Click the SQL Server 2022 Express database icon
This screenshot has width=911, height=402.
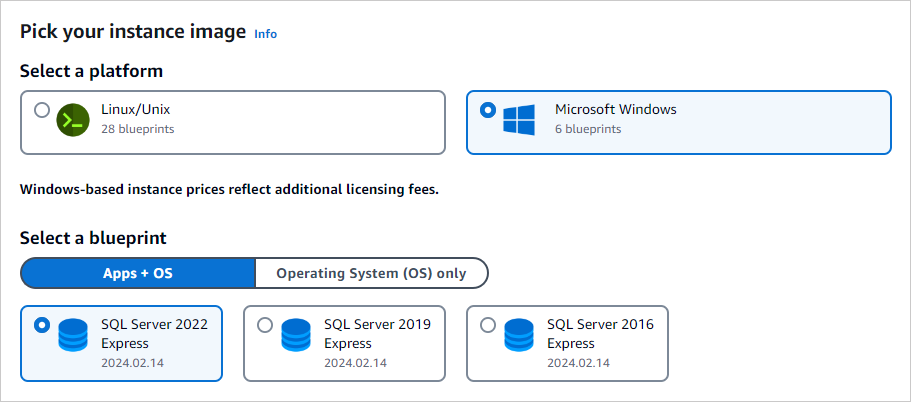73,335
